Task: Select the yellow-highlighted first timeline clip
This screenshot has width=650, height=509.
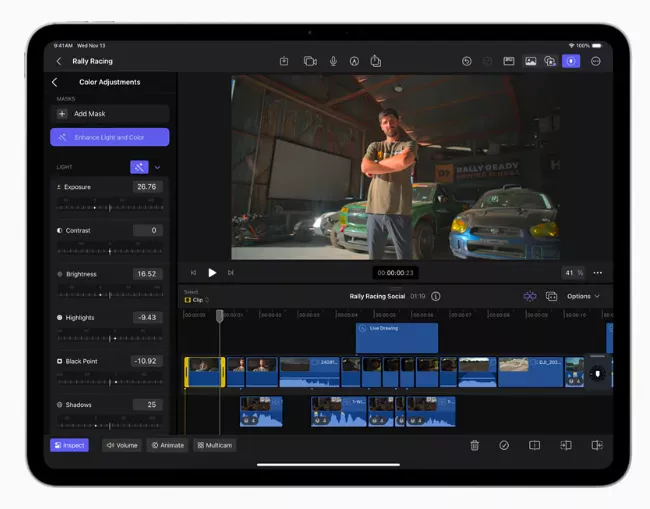Action: 205,372
